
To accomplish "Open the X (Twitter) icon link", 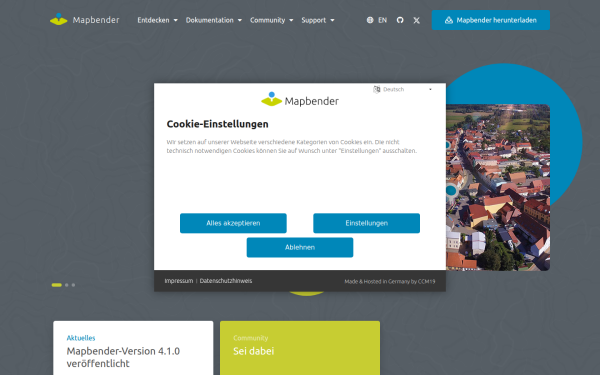I will [x=416, y=20].
